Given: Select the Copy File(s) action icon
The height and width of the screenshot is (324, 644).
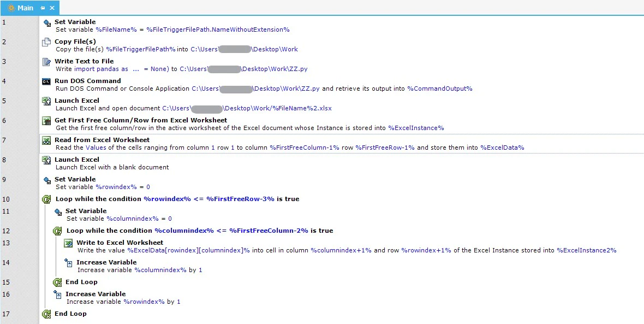Looking at the screenshot, I should click(46, 42).
